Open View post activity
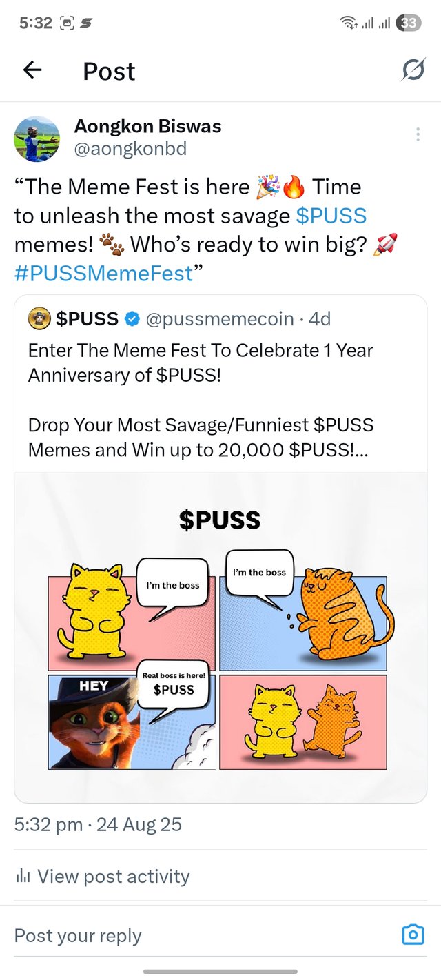This screenshot has height=980, width=441. (x=113, y=877)
